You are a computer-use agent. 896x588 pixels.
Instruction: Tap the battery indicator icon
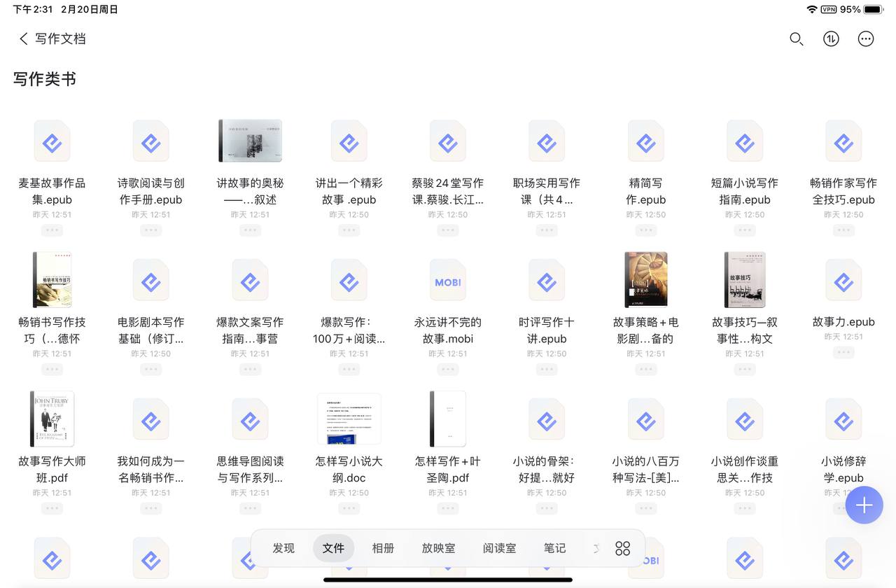tap(874, 10)
